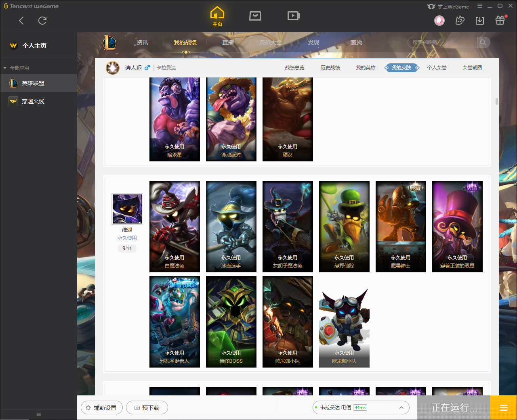Open the 主页 home icon
This screenshot has height=420, width=517.
click(x=217, y=17)
